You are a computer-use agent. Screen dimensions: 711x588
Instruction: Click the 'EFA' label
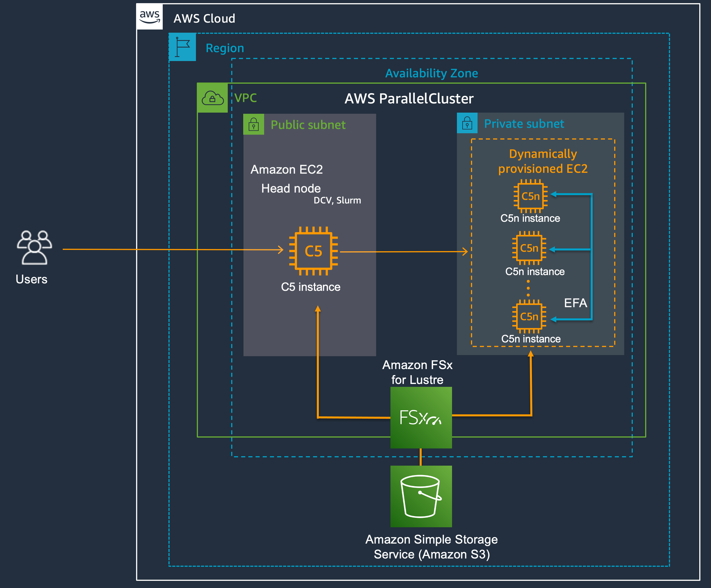575,303
